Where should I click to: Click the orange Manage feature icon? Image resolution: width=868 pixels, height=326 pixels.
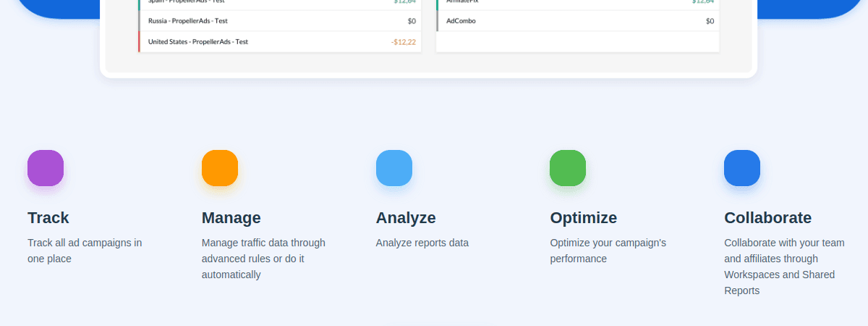[220, 168]
